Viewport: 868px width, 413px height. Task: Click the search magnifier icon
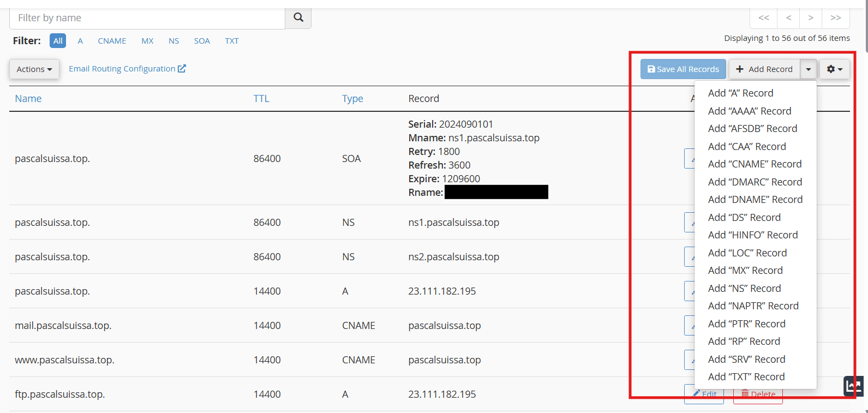pos(298,17)
